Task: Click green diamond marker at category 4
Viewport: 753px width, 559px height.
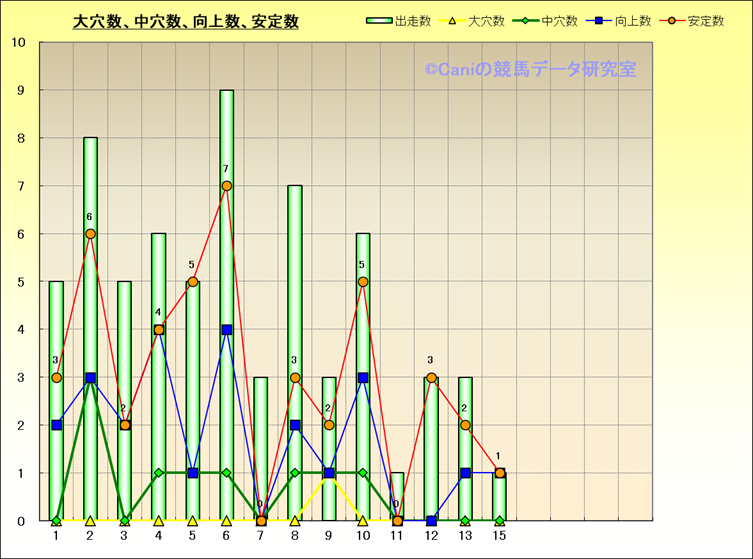Action: click(x=159, y=473)
